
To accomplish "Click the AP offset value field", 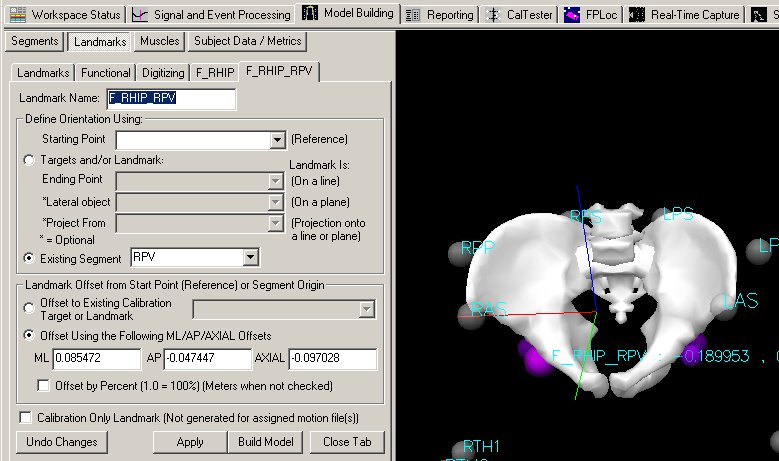I will pyautogui.click(x=208, y=359).
